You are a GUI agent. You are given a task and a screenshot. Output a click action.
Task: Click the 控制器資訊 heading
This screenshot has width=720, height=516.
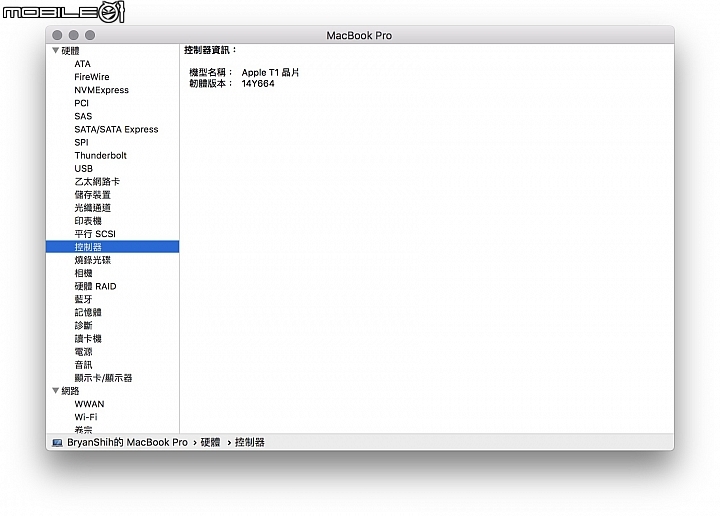pyautogui.click(x=210, y=50)
